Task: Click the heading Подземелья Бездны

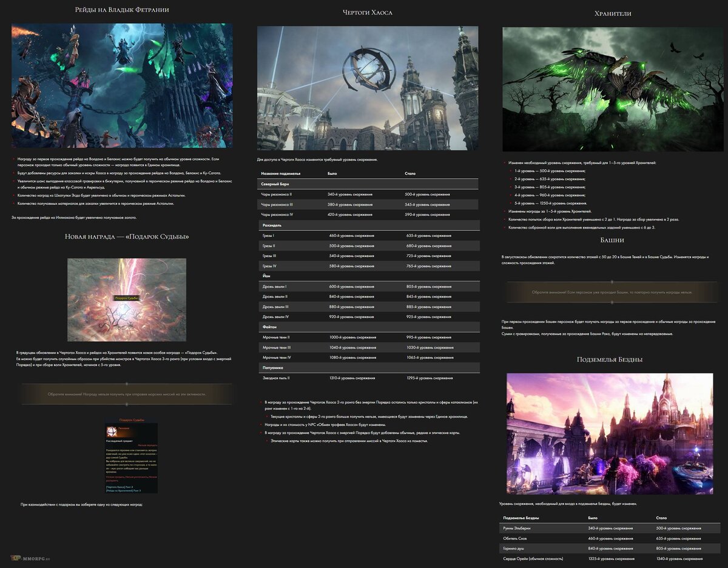Action: click(610, 359)
